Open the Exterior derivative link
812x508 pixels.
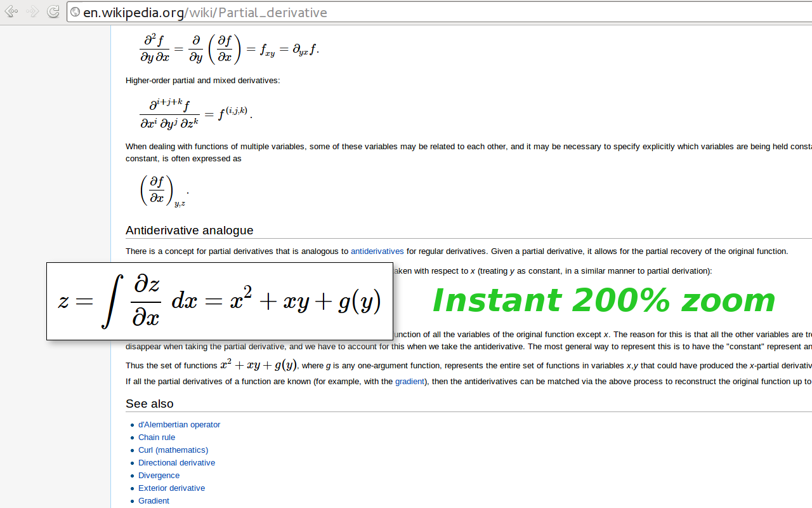point(171,488)
